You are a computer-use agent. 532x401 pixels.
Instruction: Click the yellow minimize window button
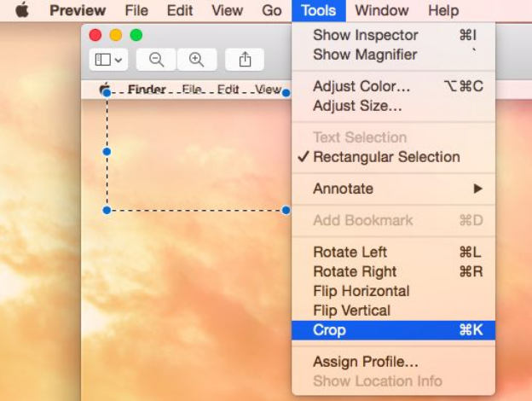pyautogui.click(x=116, y=35)
